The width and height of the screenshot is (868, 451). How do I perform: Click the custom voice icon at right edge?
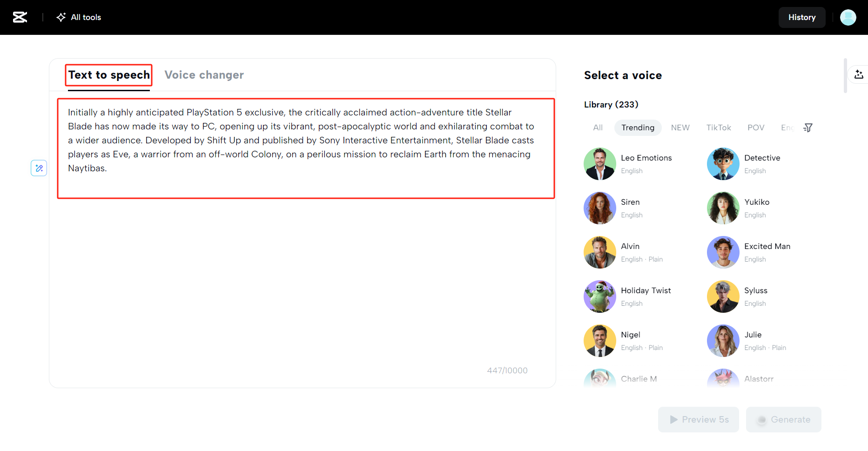[x=859, y=74]
